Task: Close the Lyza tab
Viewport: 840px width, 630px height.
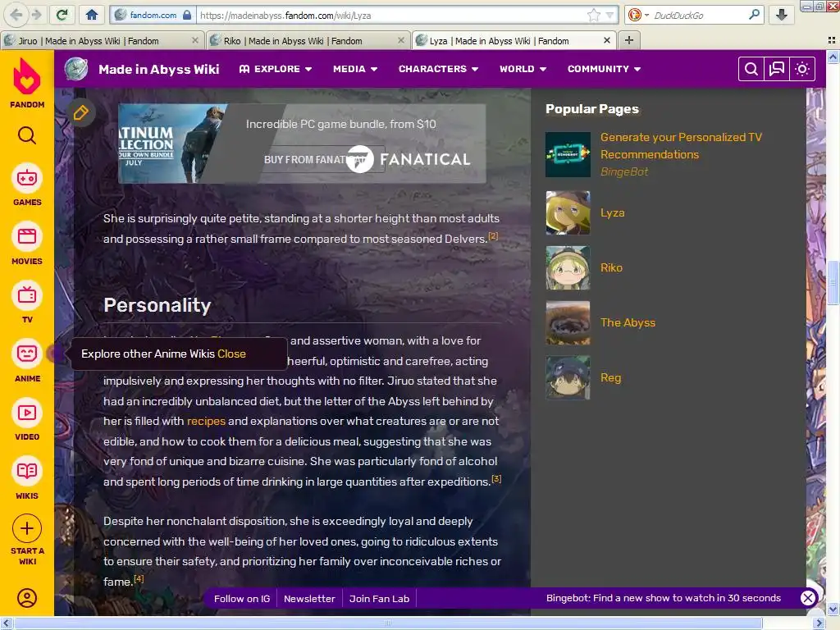Action: coord(607,40)
